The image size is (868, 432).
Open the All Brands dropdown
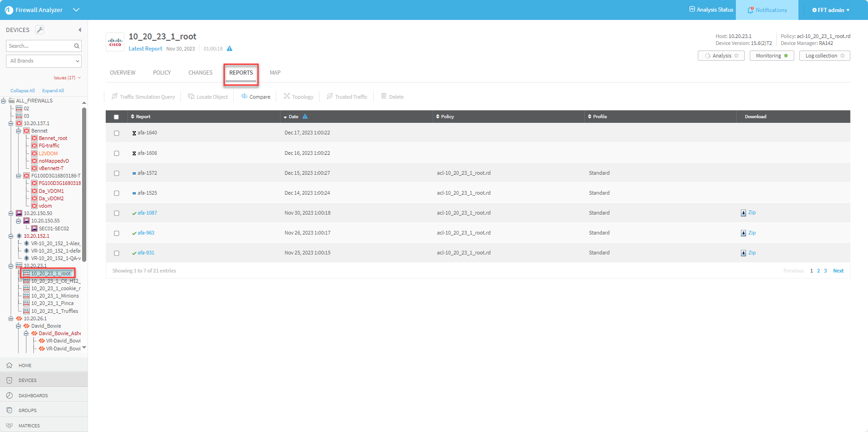click(44, 61)
